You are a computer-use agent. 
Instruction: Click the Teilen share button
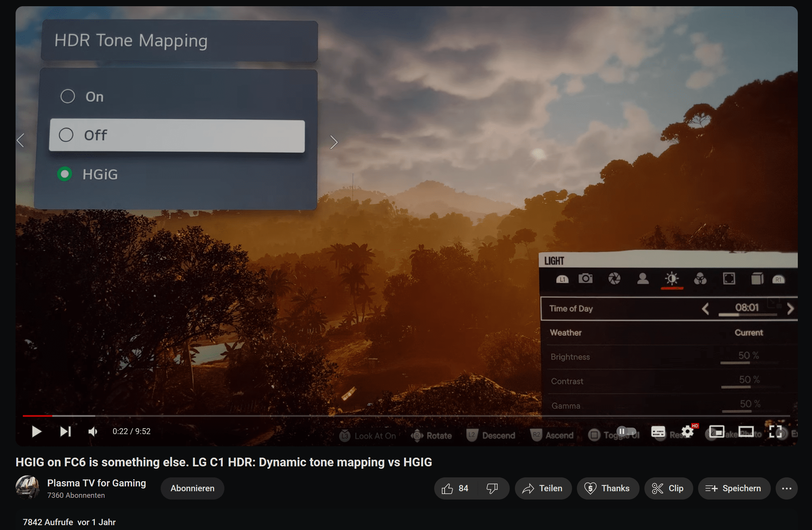(x=543, y=488)
